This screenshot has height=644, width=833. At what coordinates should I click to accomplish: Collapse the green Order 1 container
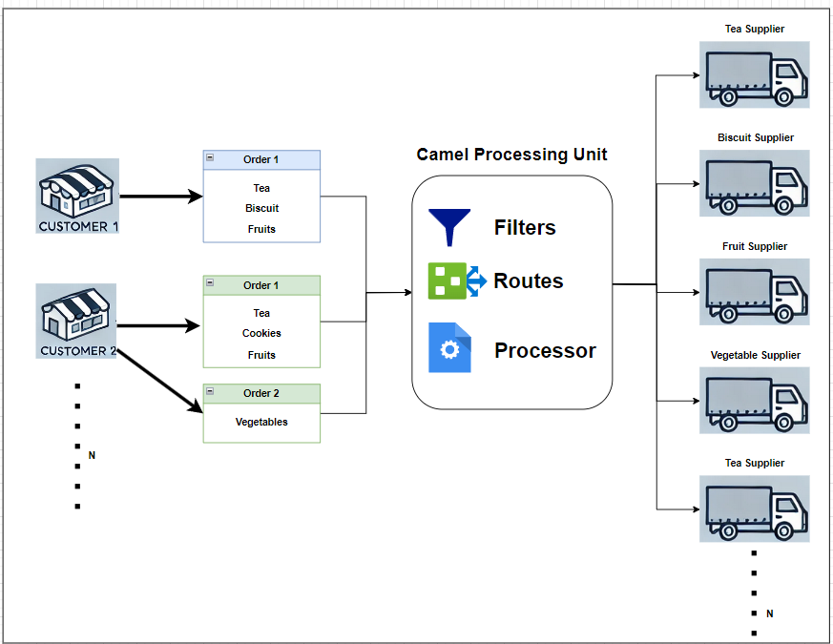210,282
